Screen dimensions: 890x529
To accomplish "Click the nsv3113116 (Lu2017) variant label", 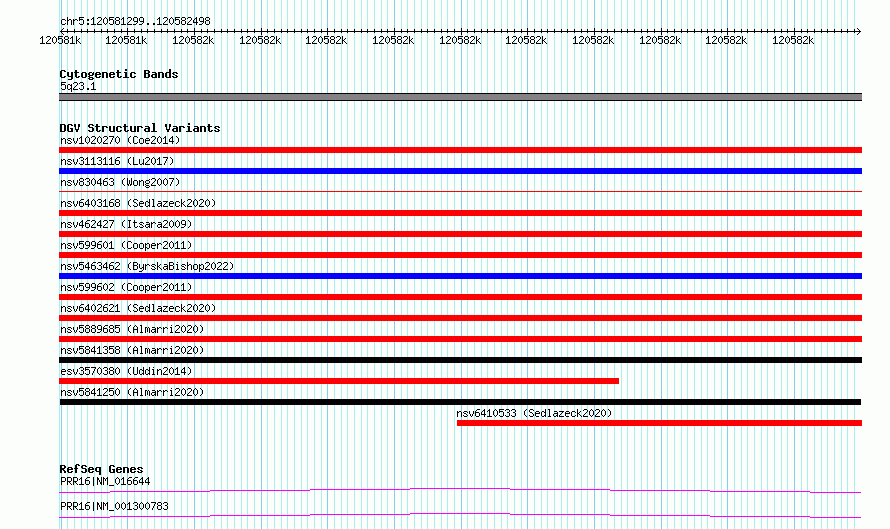I will coord(117,161).
